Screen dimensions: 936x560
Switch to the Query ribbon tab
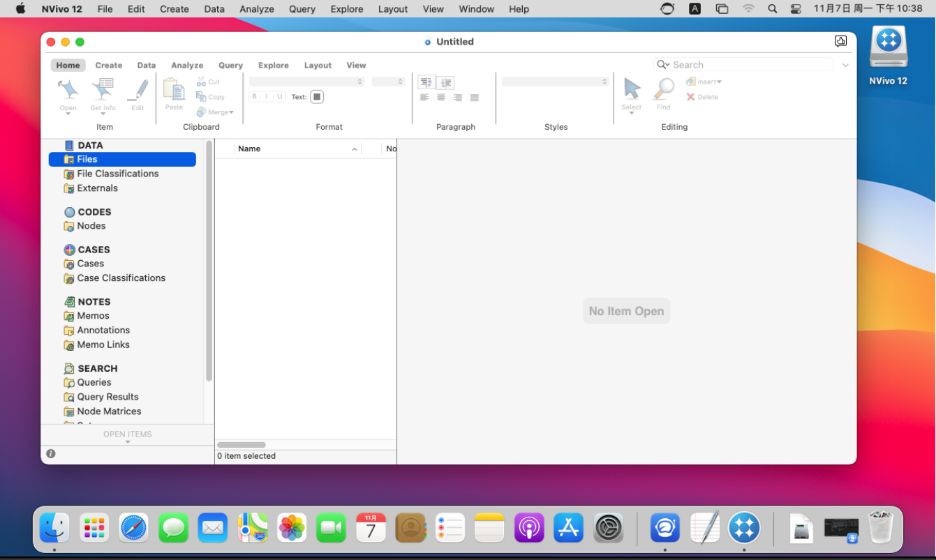coord(230,65)
